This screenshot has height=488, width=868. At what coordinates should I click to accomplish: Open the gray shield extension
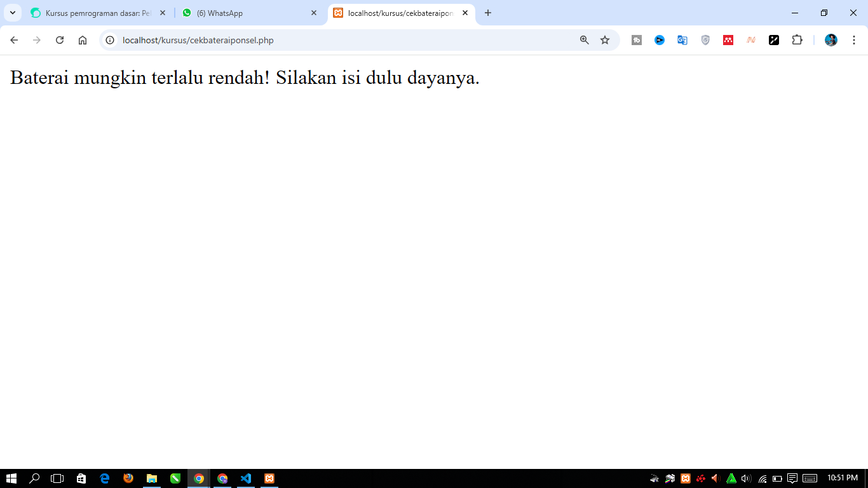[705, 40]
